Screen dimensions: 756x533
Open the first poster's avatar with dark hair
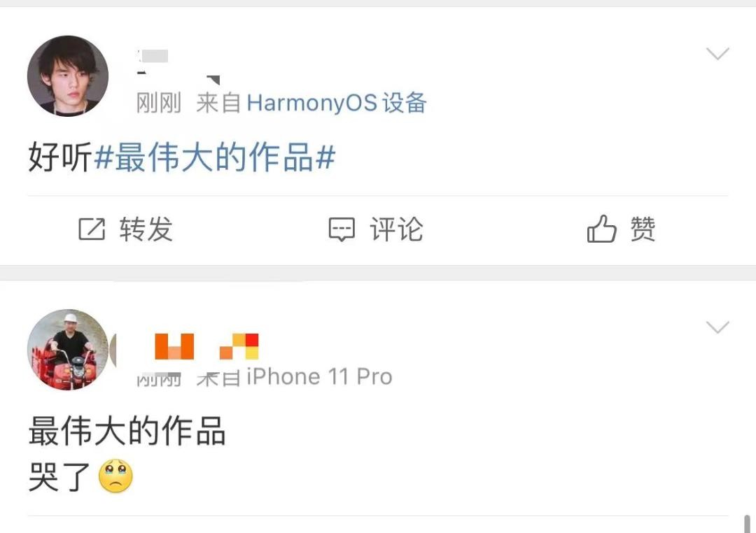pyautogui.click(x=68, y=76)
